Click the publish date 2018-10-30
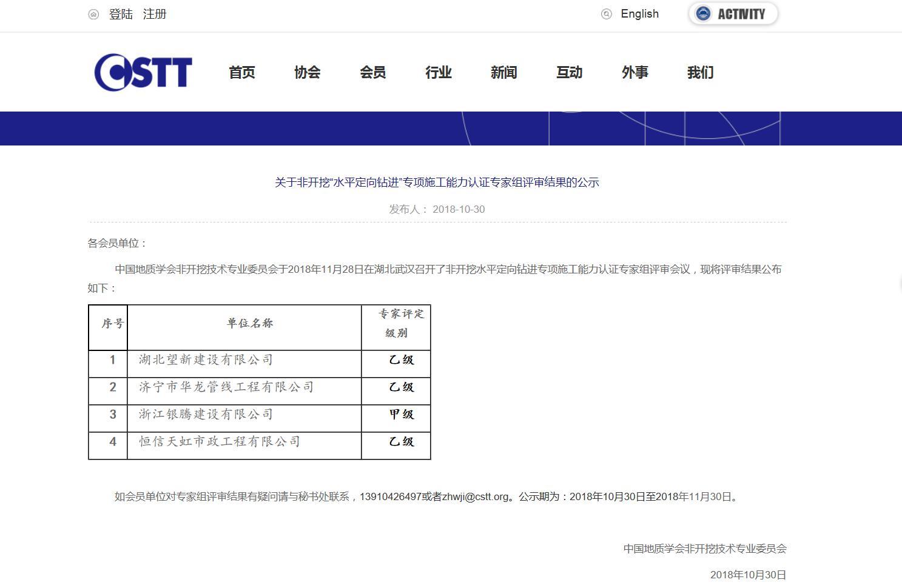Image resolution: width=902 pixels, height=588 pixels. click(x=459, y=209)
